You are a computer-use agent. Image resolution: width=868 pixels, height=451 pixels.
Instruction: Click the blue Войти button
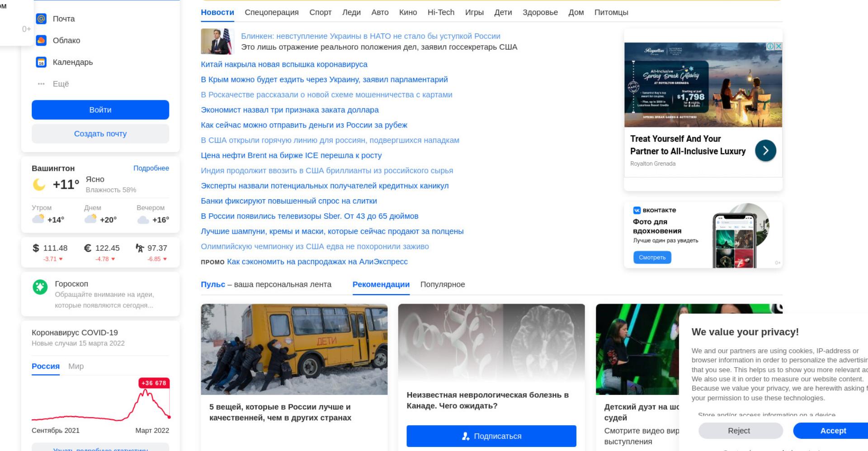tap(100, 110)
